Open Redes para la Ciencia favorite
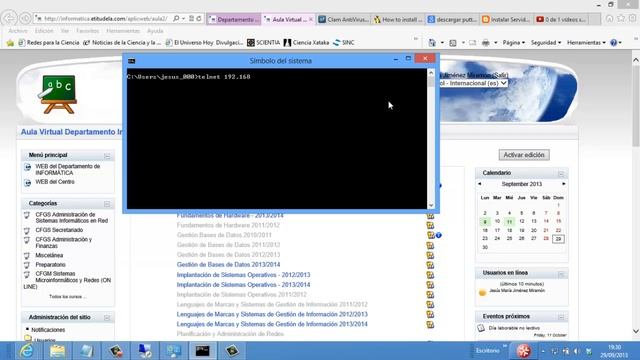The height and width of the screenshot is (360, 640). pos(49,42)
